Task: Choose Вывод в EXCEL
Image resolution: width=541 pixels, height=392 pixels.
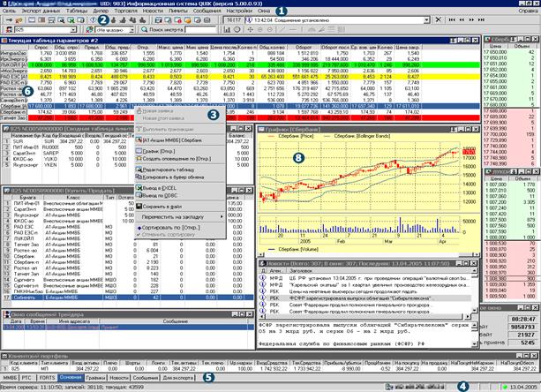Action: click(180, 188)
